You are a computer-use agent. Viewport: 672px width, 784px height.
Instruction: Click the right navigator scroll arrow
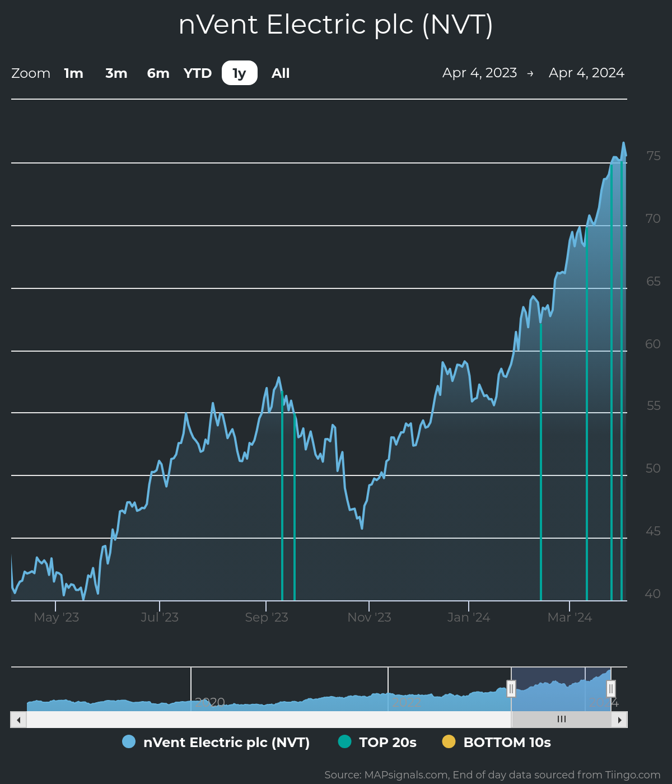[x=619, y=720]
